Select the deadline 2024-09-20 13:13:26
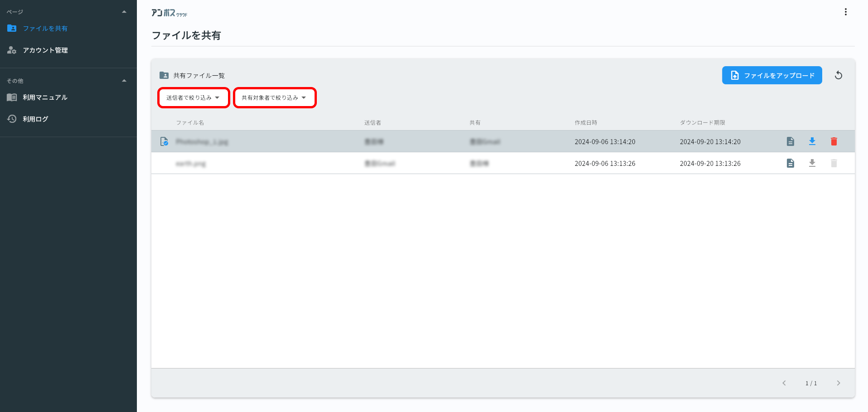The image size is (868, 412). 710,164
